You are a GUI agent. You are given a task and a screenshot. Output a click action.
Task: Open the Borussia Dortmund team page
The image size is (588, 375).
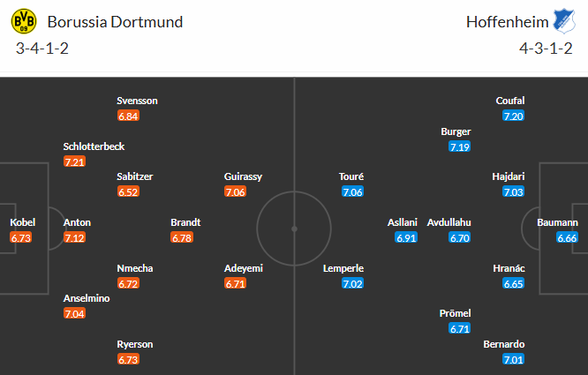116,21
